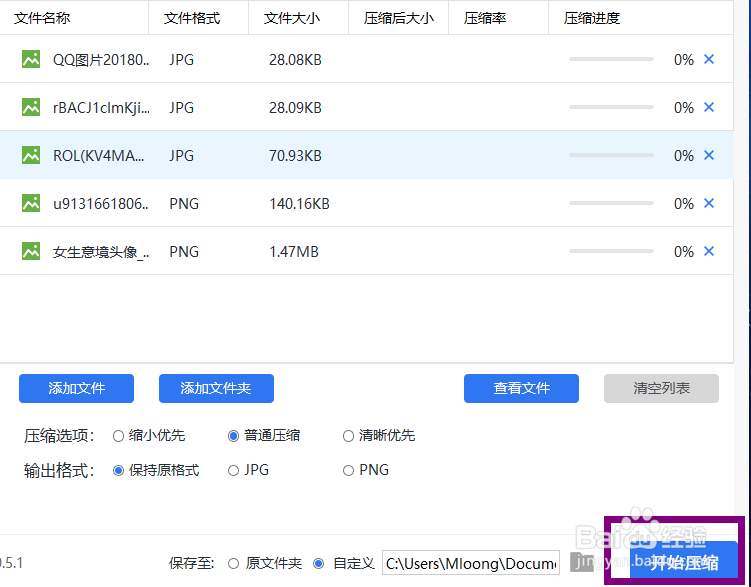Choose PNG output format

(x=348, y=471)
